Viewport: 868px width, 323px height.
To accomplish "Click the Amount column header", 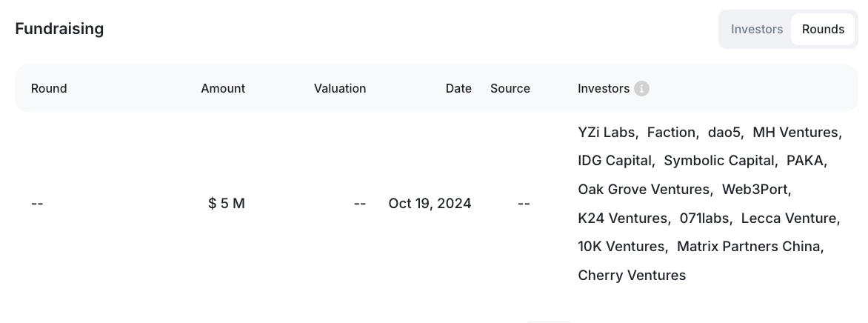I will click(x=222, y=89).
